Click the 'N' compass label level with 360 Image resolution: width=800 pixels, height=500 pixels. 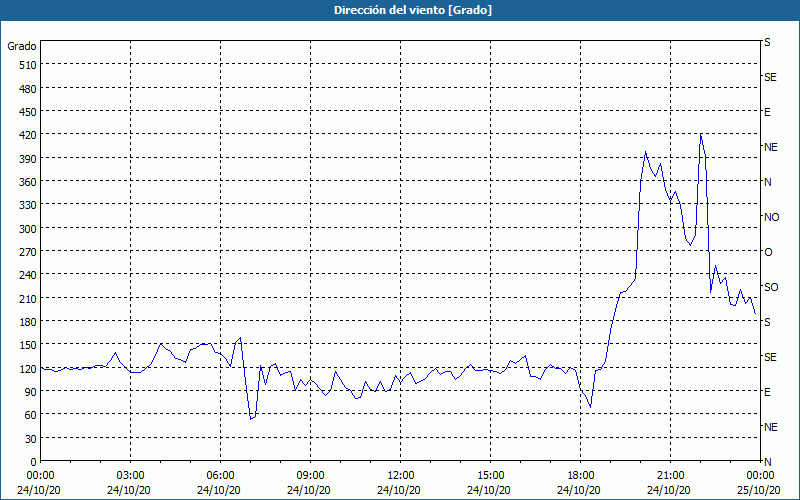768,182
